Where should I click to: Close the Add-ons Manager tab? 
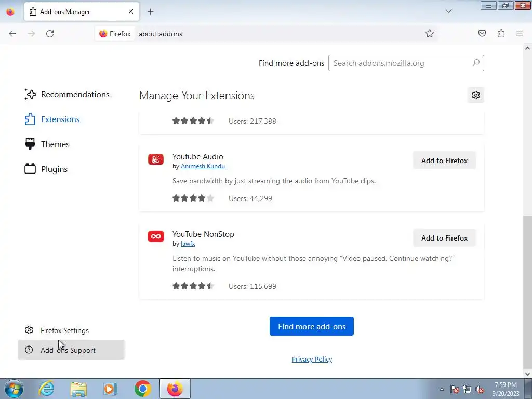click(x=131, y=11)
